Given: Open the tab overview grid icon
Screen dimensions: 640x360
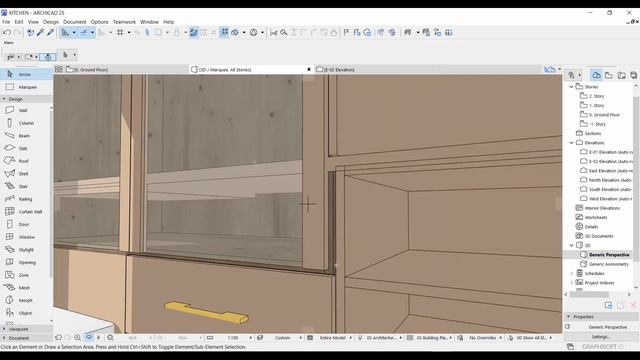Looking at the screenshot, I should 59,69.
